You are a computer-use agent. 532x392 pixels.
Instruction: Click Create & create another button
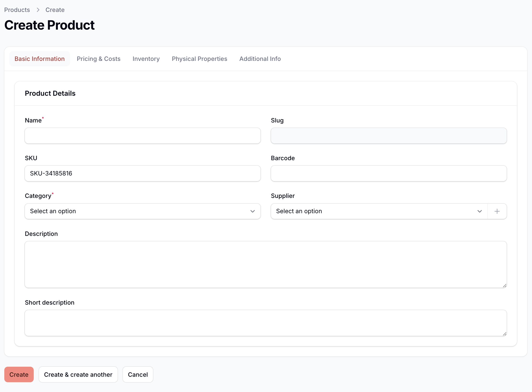(78, 375)
